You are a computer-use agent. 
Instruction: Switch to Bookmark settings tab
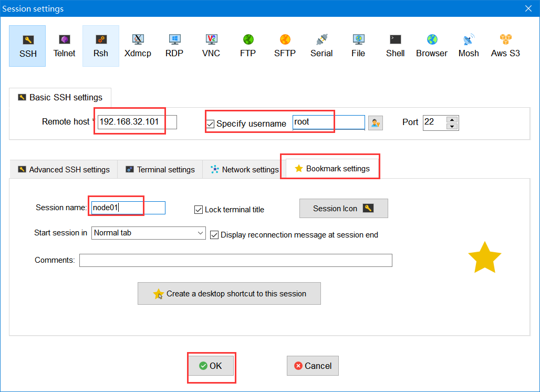(x=333, y=169)
